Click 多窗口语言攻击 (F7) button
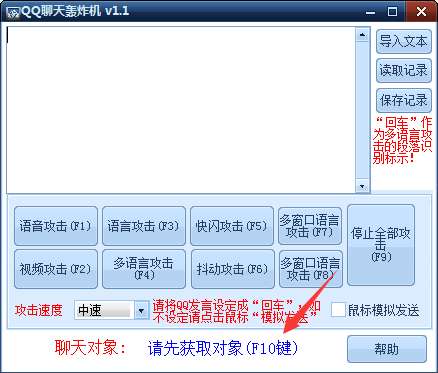This screenshot has width=438, height=373. 310,226
